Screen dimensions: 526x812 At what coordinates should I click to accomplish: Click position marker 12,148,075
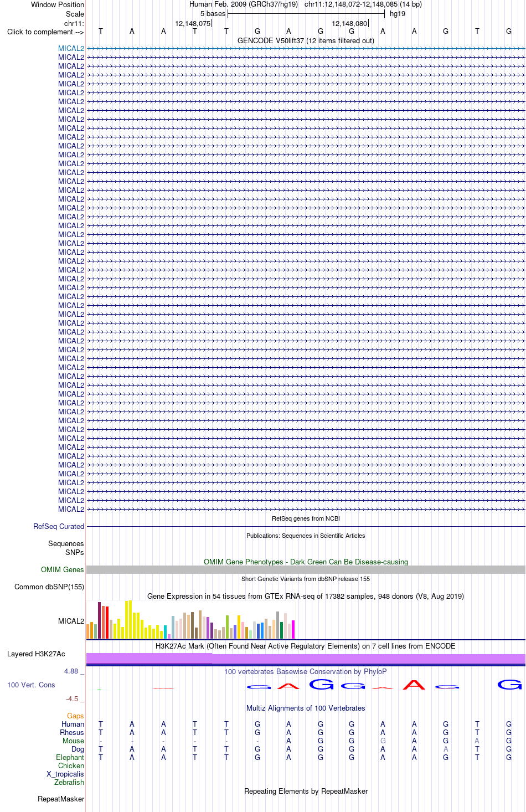tap(193, 23)
